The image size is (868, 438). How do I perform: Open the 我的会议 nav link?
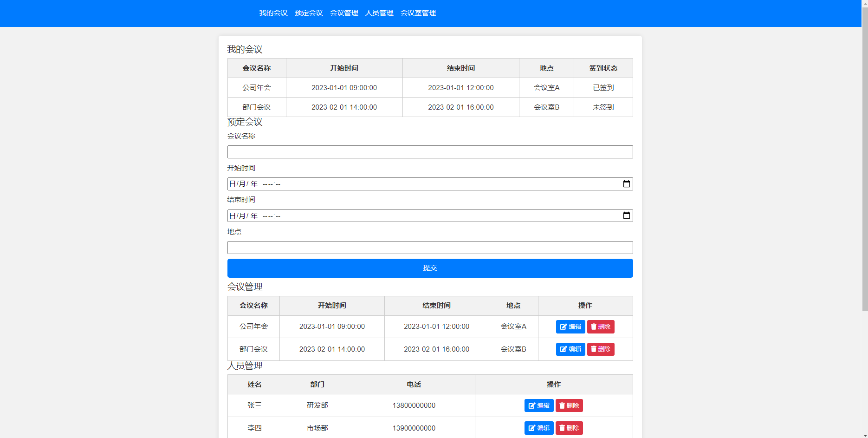[x=273, y=13]
